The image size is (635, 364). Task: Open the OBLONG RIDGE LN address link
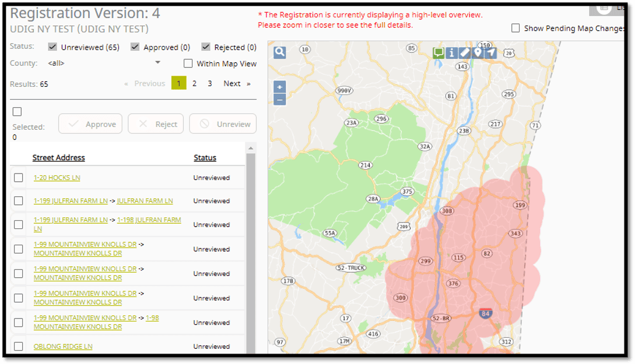tap(63, 347)
